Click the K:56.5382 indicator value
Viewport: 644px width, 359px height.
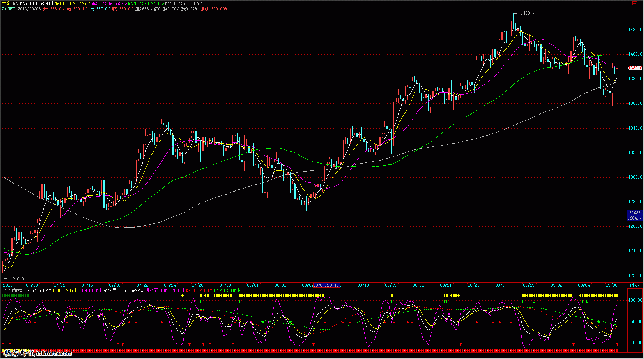(37, 290)
